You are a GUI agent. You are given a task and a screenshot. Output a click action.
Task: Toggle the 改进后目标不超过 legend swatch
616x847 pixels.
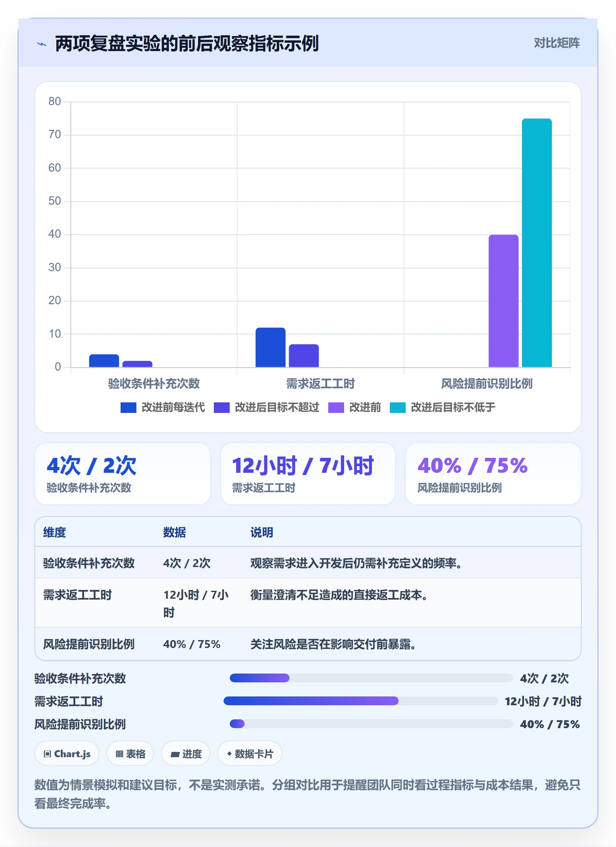pos(222,408)
